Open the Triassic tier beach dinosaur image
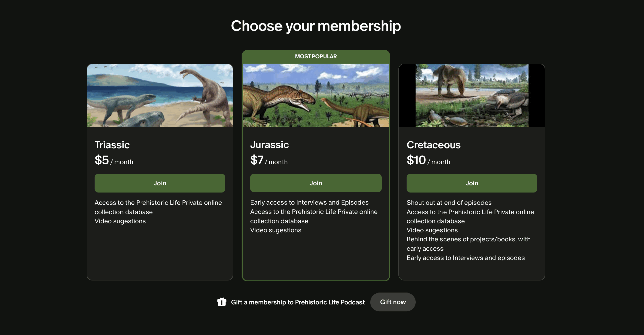Viewport: 644px width, 335px height. pos(160,95)
